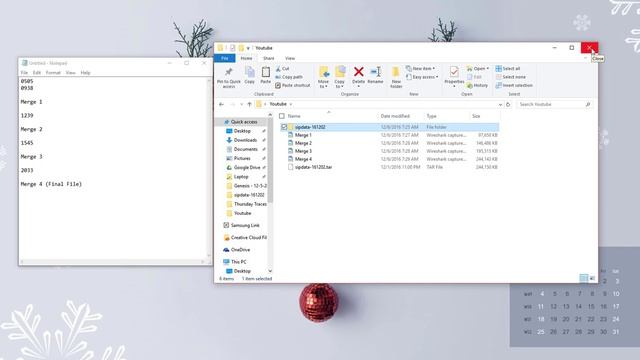Click Notepad's horizontal scrollbar
This screenshot has height=360, width=640.
click(x=113, y=262)
